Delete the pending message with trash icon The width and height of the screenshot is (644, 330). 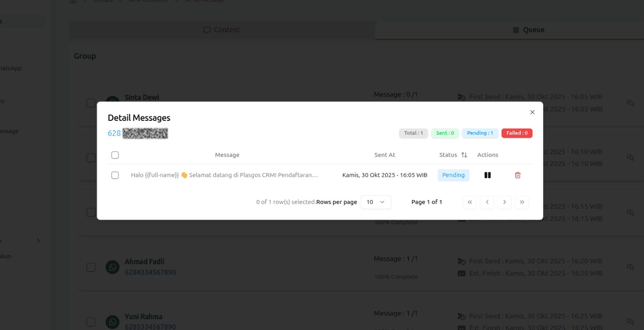(518, 175)
